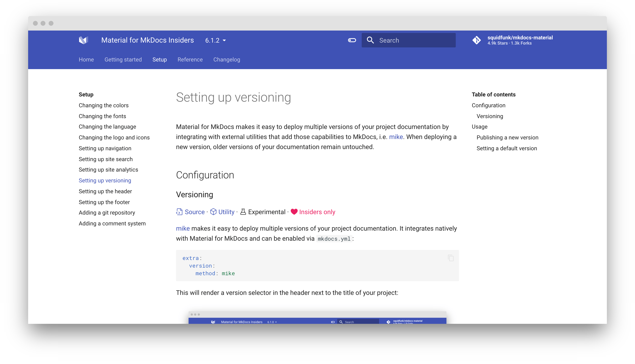635x364 pixels.
Task: Click the Source code icon
Action: click(179, 212)
